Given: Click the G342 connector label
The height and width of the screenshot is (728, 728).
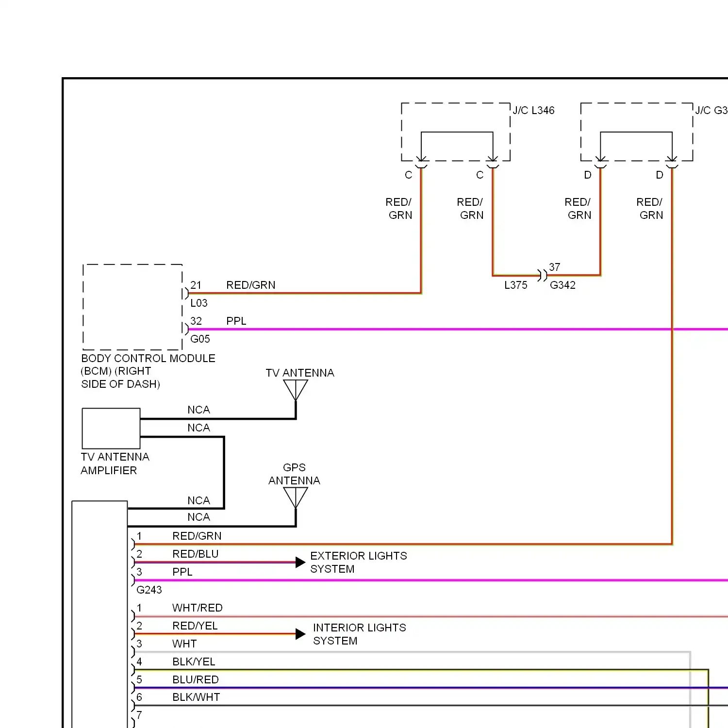Looking at the screenshot, I should 563,285.
